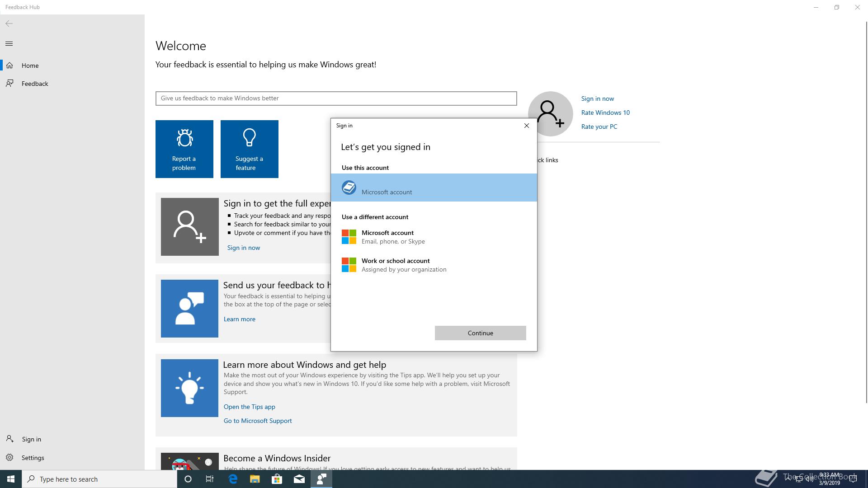
Task: Click the Windows Insider thumbnail image
Action: pos(190,461)
